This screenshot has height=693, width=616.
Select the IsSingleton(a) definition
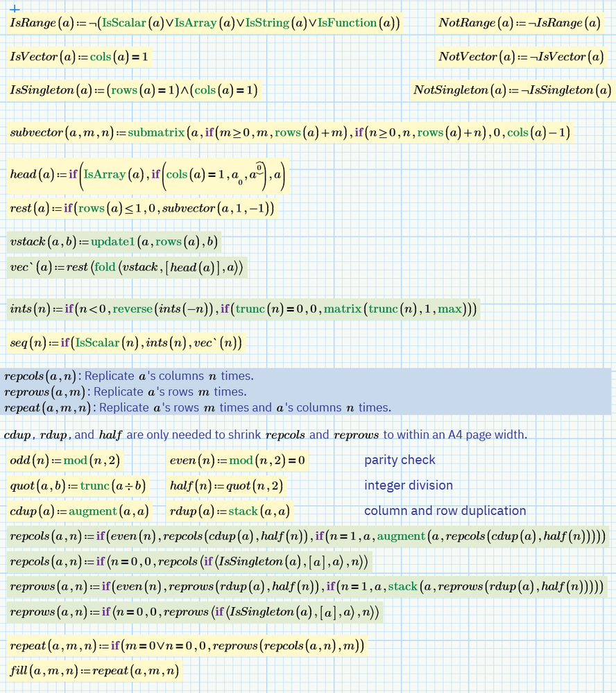pos(134,90)
